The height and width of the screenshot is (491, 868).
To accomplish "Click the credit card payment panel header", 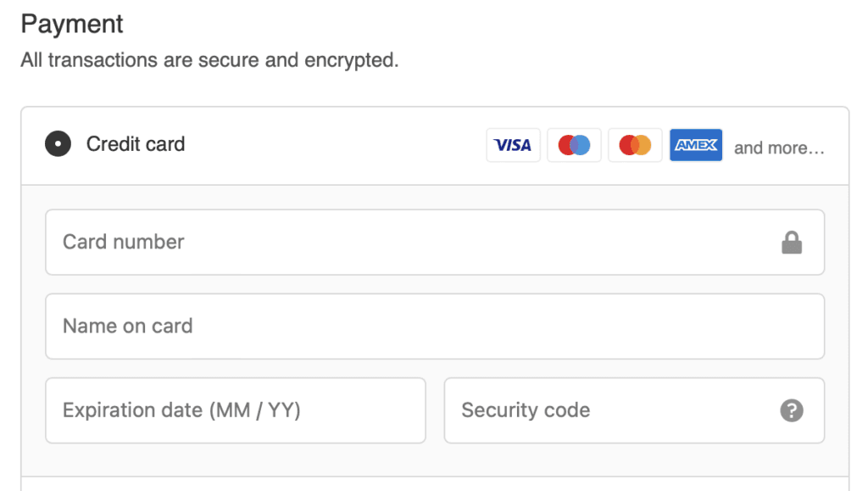I will point(339,144).
